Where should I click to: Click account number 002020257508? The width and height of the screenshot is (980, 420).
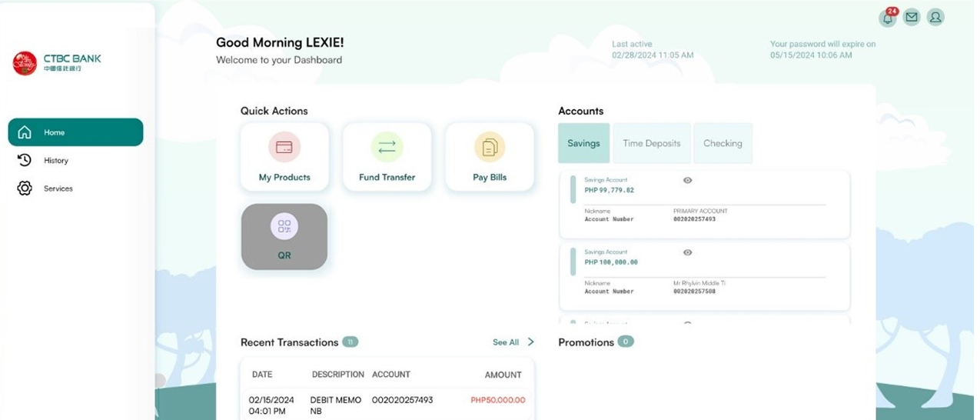(x=694, y=292)
